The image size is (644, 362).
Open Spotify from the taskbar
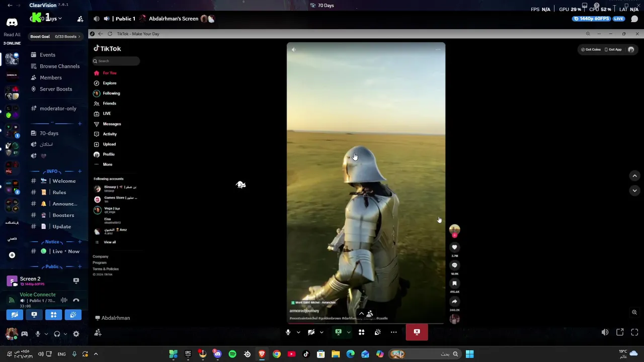point(232,354)
